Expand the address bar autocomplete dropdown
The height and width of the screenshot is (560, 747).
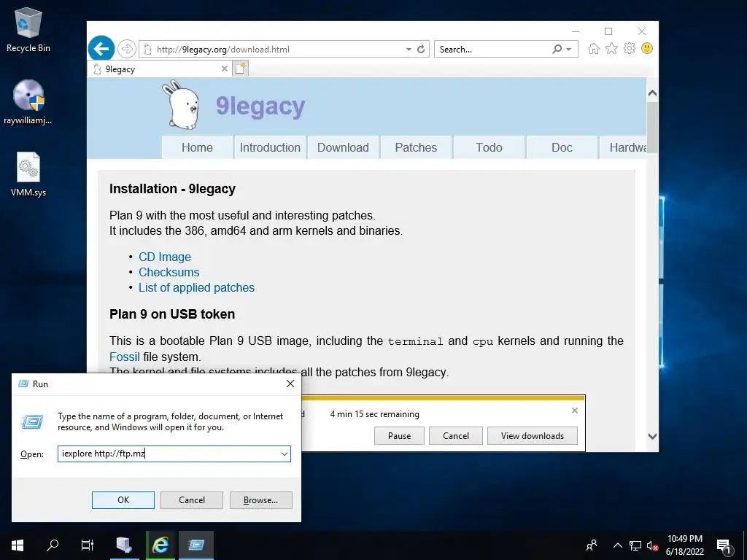click(409, 49)
